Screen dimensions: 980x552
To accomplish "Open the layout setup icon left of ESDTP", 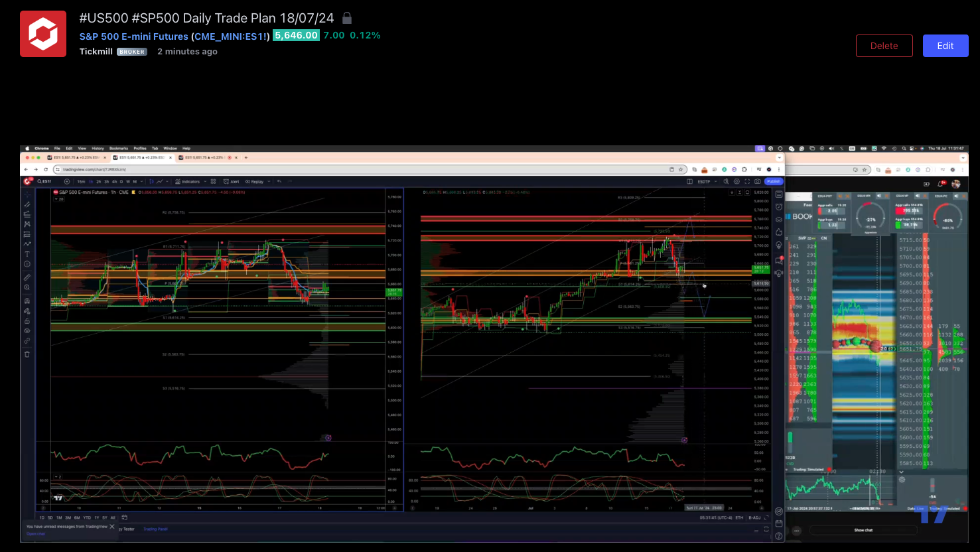I will (x=689, y=181).
